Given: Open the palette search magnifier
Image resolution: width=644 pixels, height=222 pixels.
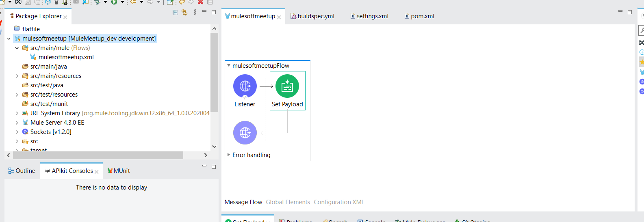Looking at the screenshot, I should [642, 30].
